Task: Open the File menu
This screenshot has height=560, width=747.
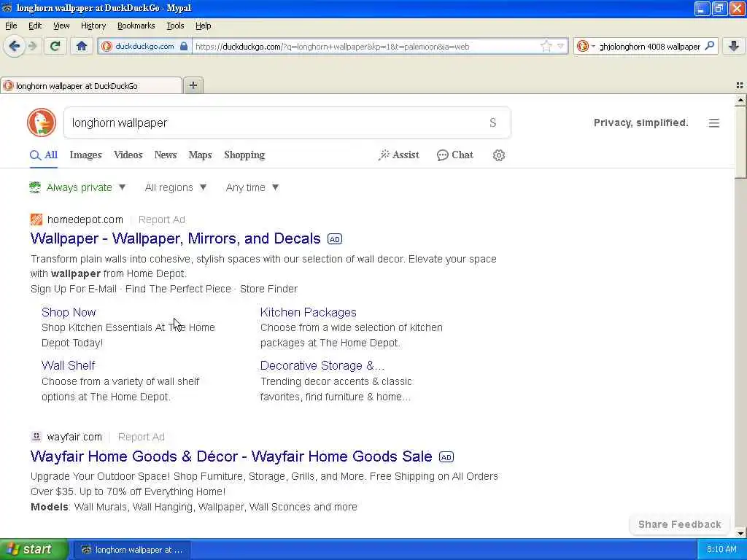Action: pos(11,26)
